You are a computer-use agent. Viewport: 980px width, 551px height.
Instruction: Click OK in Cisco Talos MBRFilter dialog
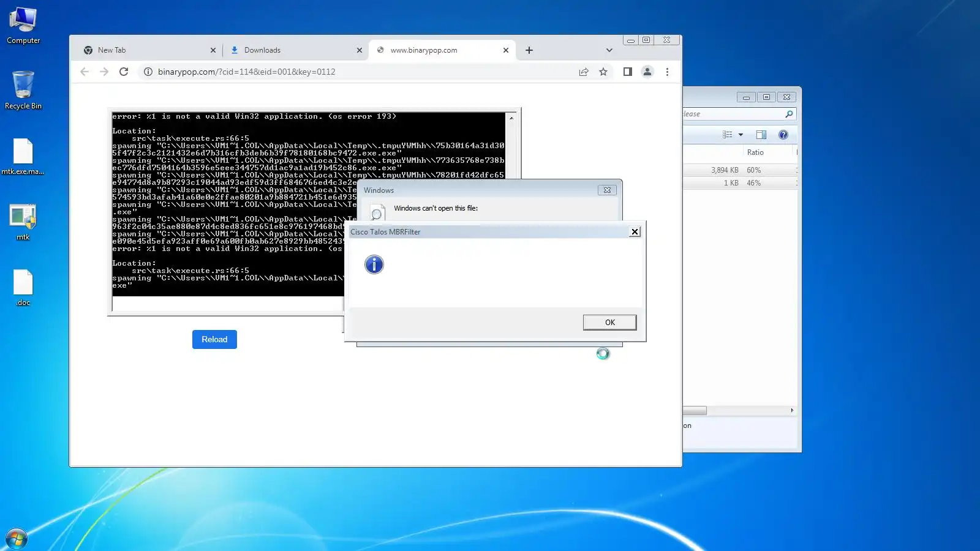point(610,323)
